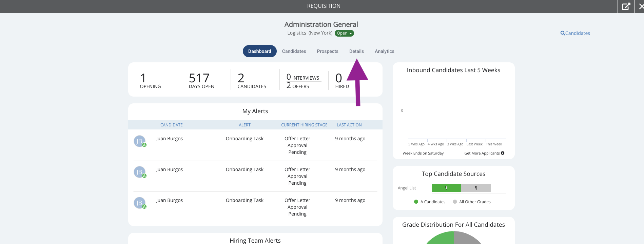Image resolution: width=644 pixels, height=244 pixels.
Task: Toggle All Other Grades legend dot
Action: (x=455, y=202)
